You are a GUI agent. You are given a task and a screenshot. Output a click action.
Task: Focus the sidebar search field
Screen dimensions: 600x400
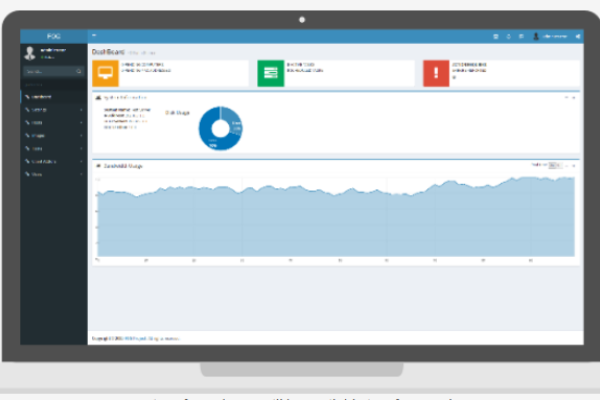click(47, 72)
